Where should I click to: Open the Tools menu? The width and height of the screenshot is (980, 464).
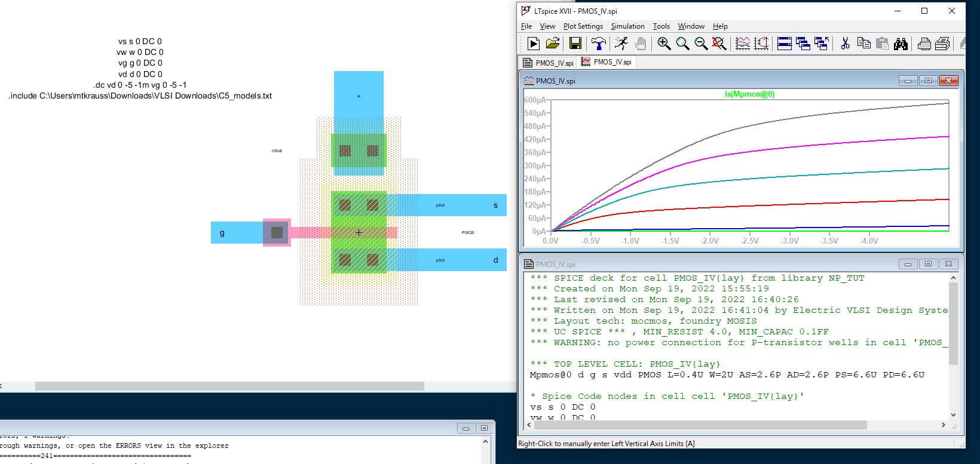tap(661, 26)
